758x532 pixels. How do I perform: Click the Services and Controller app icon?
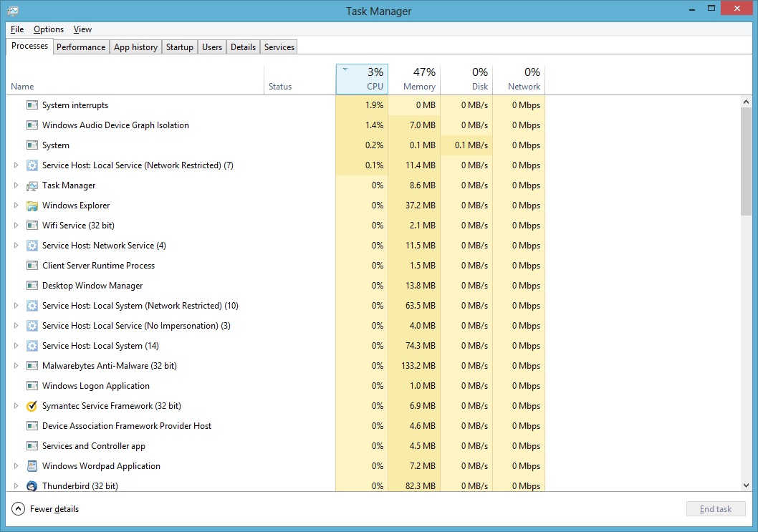pos(32,446)
